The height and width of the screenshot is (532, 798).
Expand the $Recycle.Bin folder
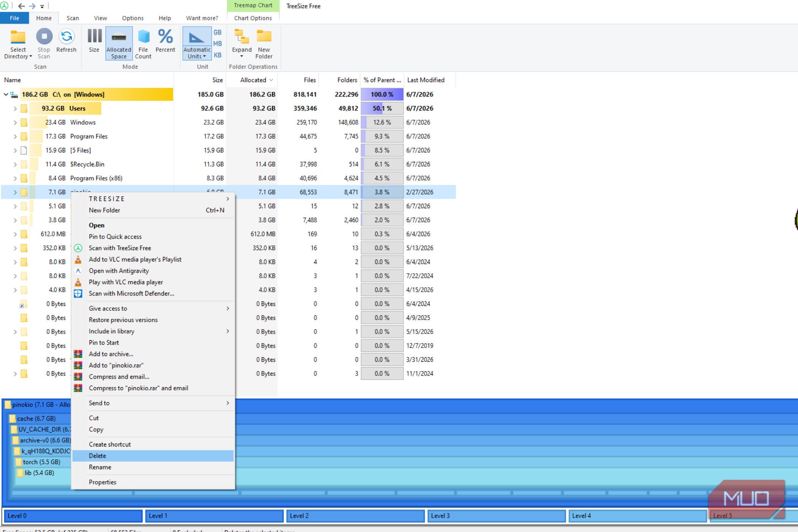15,164
